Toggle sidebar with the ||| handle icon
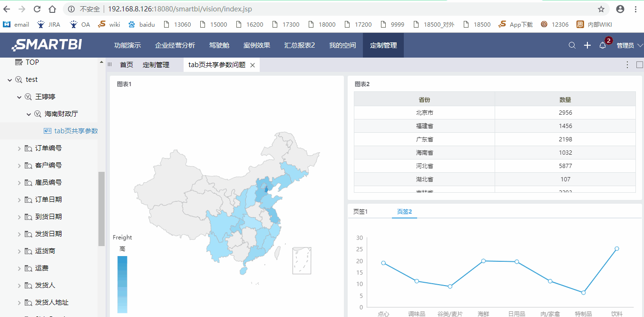Image resolution: width=644 pixels, height=317 pixels. point(110,65)
